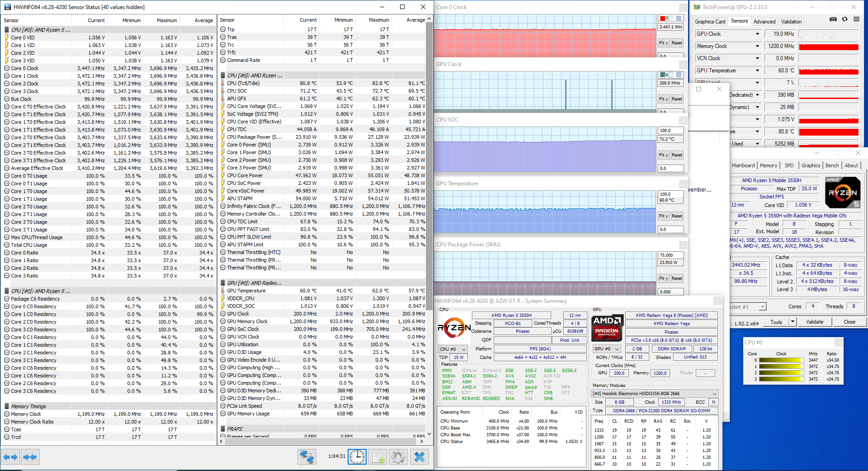
Task: Click the Ryzen logo in CPU-Z window
Action: pyautogui.click(x=842, y=192)
